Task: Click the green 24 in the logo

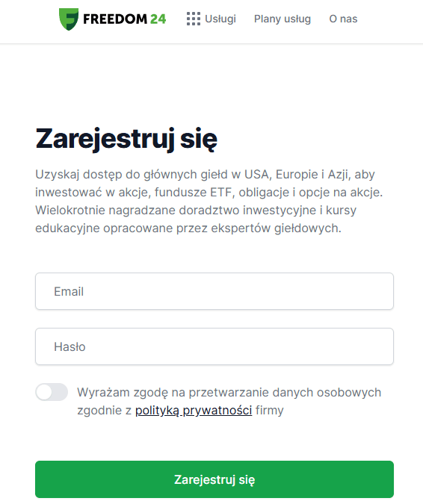Action: 158,19
